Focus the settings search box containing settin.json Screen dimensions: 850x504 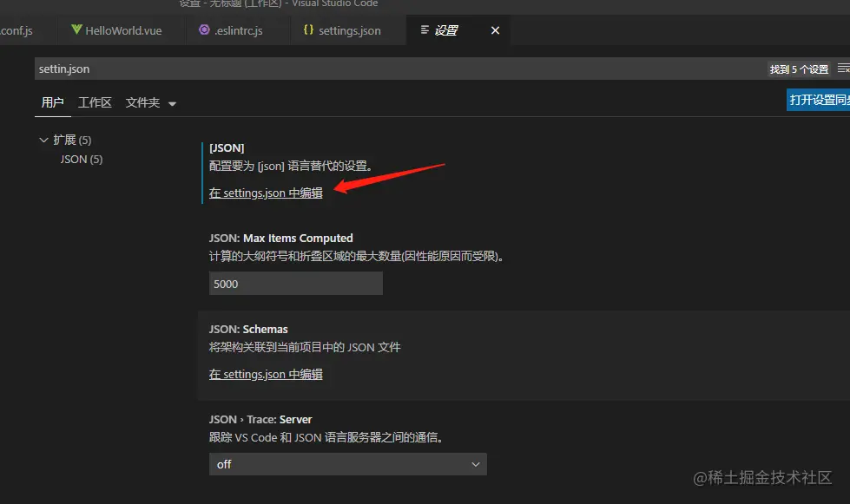[x=400, y=69]
